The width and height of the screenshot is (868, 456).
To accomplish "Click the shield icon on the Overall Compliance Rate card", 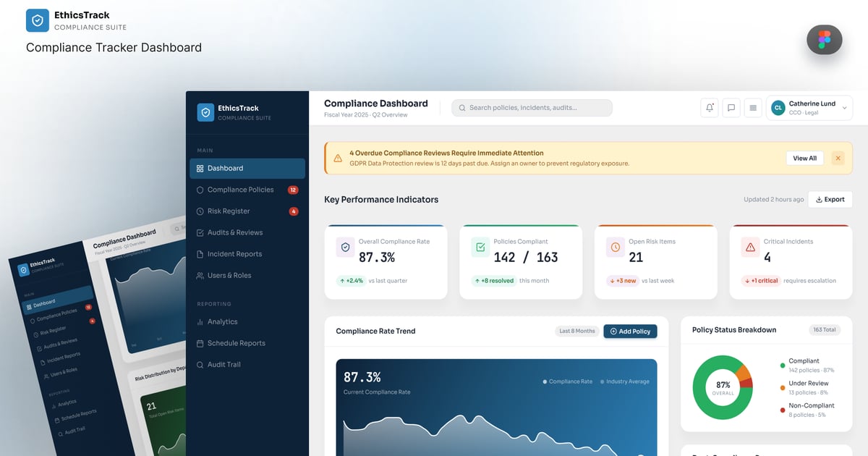I will tap(346, 247).
